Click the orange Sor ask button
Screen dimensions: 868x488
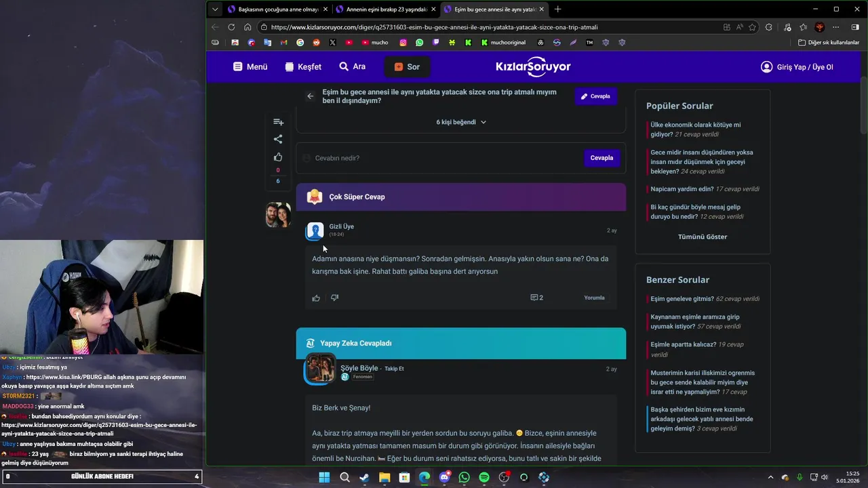pos(407,66)
